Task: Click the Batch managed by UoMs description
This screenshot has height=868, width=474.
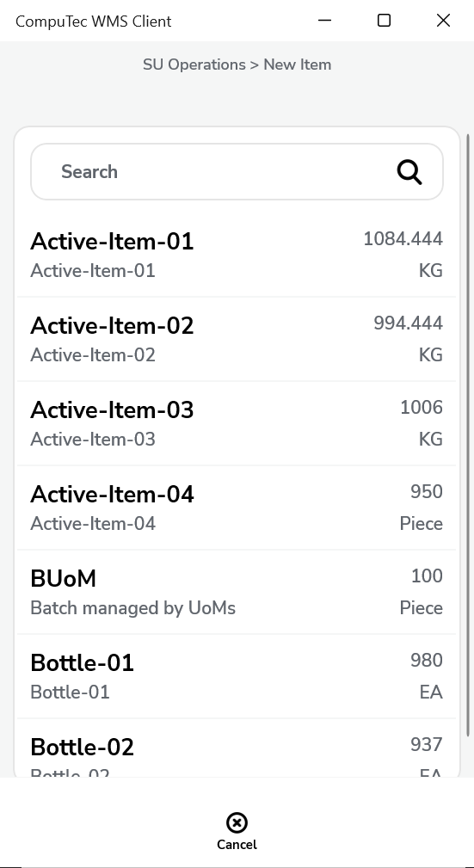Action: click(132, 608)
